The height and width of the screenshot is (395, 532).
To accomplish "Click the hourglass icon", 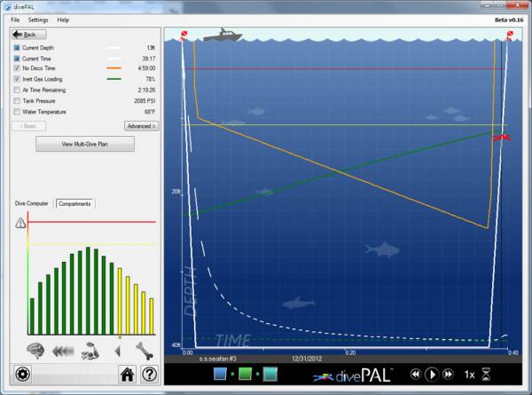I will tap(486, 375).
